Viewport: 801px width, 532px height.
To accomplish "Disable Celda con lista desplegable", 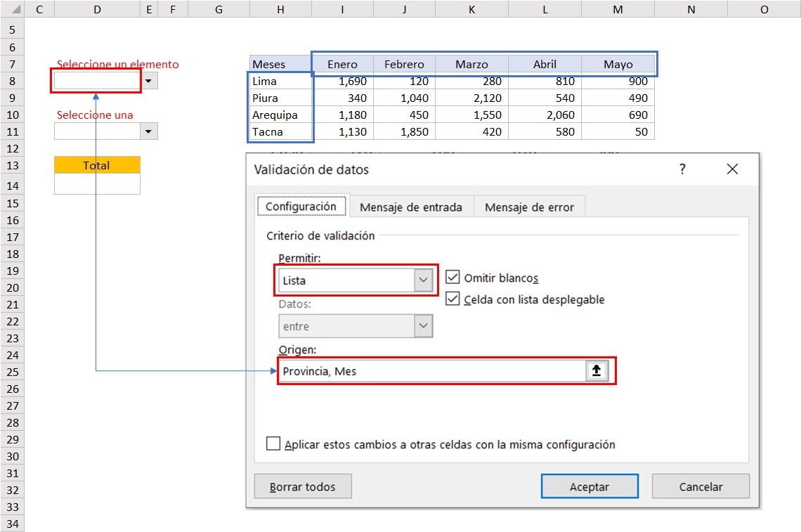I will click(453, 298).
